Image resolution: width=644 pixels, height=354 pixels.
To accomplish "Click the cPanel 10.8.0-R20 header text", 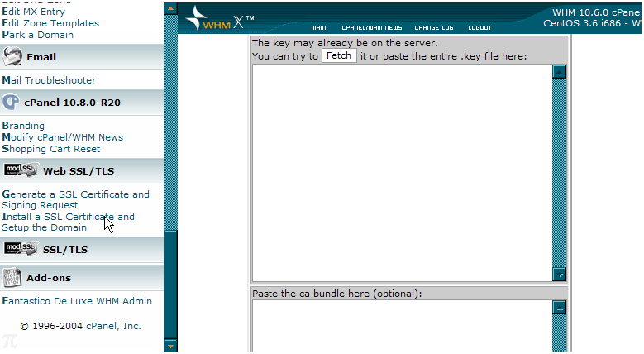I will pyautogui.click(x=72, y=103).
